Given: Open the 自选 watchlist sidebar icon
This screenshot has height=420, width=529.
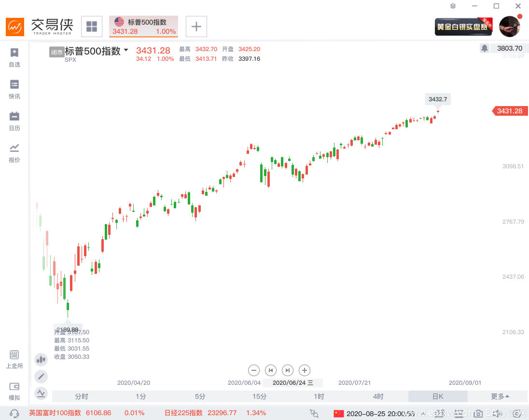Looking at the screenshot, I should click(x=14, y=57).
